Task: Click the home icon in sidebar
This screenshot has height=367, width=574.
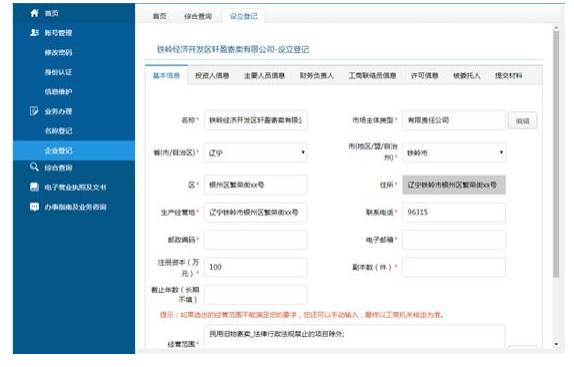Action: click(x=34, y=13)
